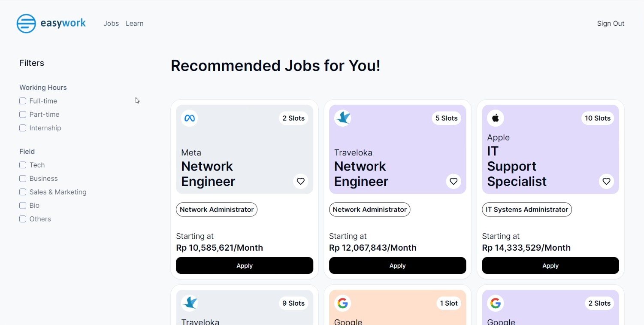Viewport: 644px width, 325px height.
Task: Go to the Learn page
Action: point(134,24)
